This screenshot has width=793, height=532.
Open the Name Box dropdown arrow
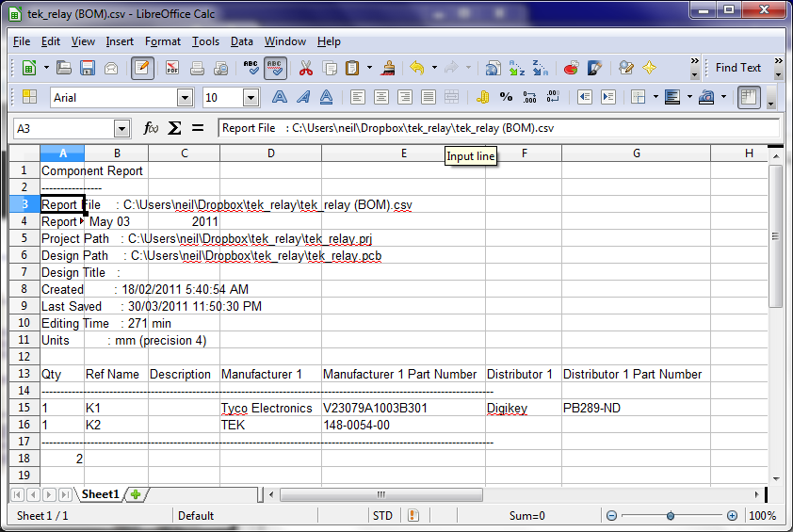(x=121, y=129)
